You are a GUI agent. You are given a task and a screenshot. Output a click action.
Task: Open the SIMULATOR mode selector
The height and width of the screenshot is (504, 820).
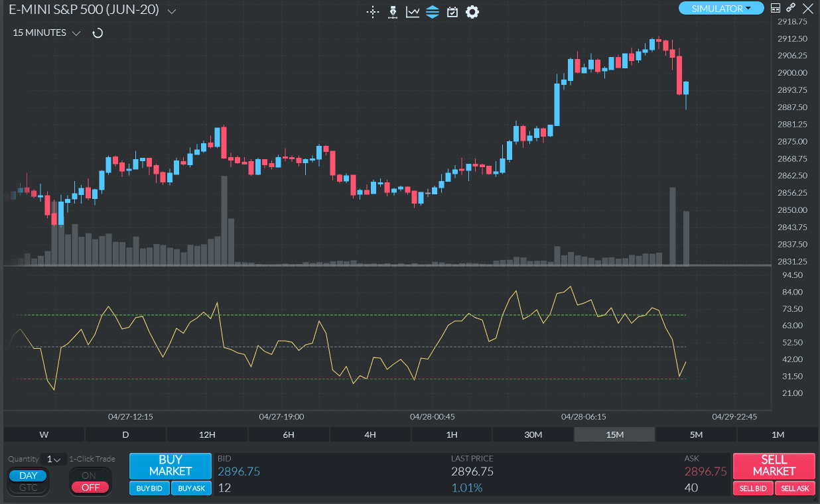(721, 9)
